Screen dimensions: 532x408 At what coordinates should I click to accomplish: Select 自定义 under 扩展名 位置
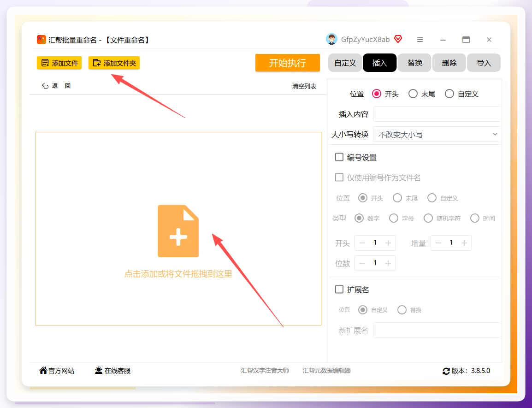(363, 310)
